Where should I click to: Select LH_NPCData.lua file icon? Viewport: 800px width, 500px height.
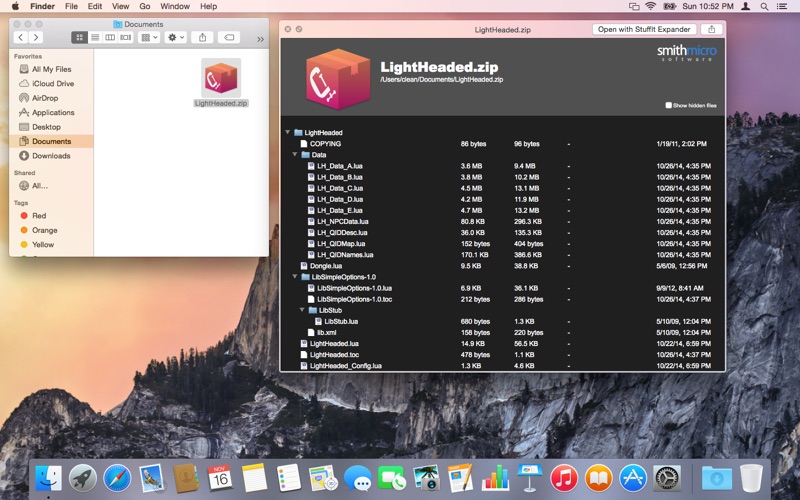(311, 221)
